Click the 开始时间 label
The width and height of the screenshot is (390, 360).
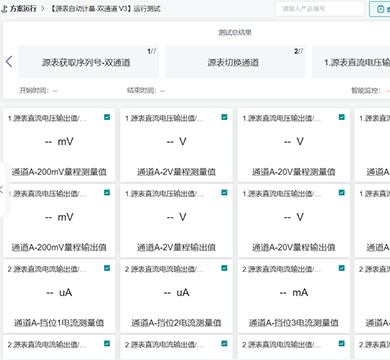click(x=34, y=90)
